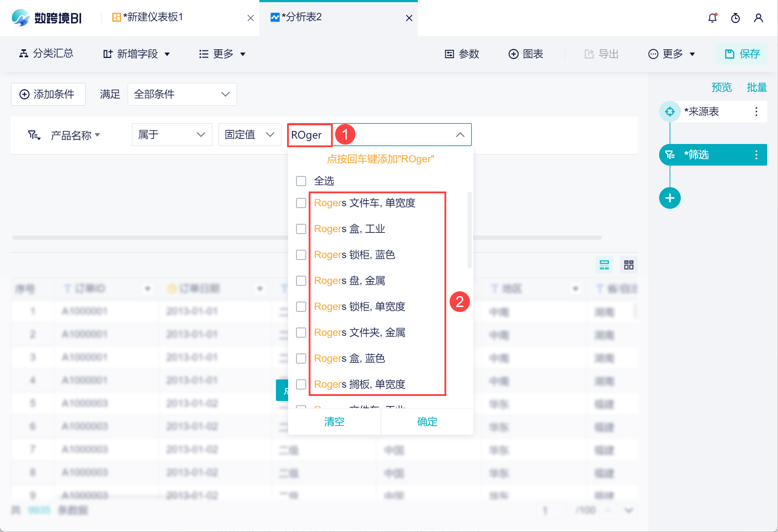Open the 来源表 node three-dot menu
This screenshot has height=532, width=778.
(x=756, y=112)
